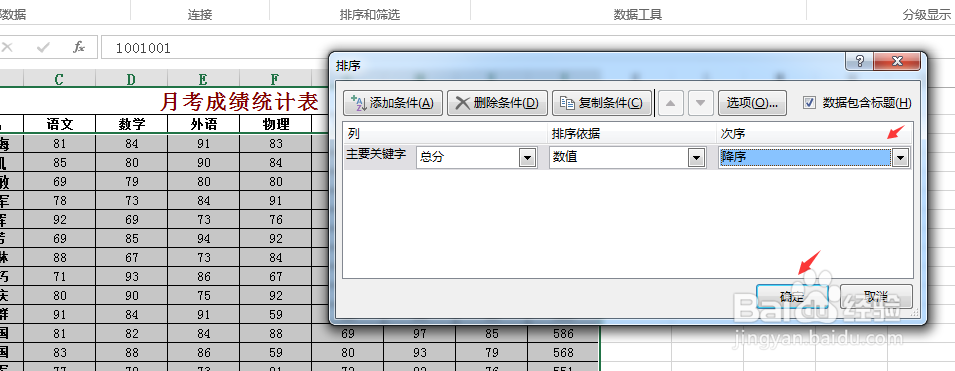This screenshot has width=955, height=371.
Task: Select column D header
Action: click(x=132, y=79)
